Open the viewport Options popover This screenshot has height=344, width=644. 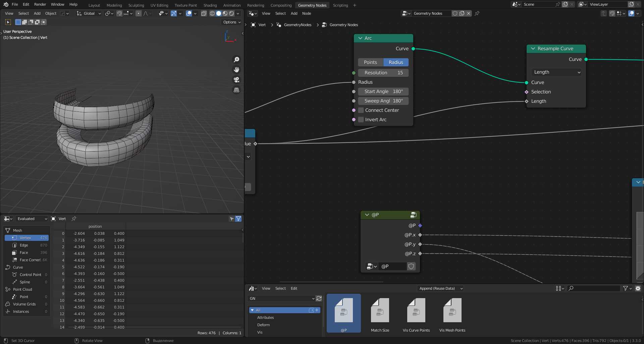pos(232,22)
